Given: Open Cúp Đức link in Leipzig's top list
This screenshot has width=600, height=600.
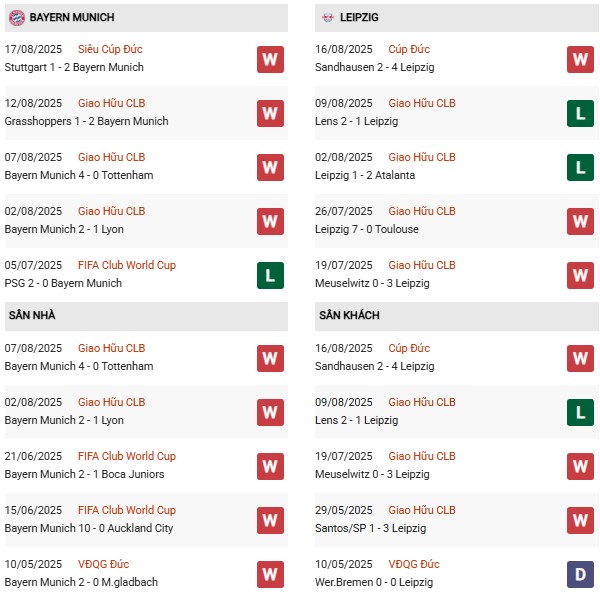Looking at the screenshot, I should (409, 50).
